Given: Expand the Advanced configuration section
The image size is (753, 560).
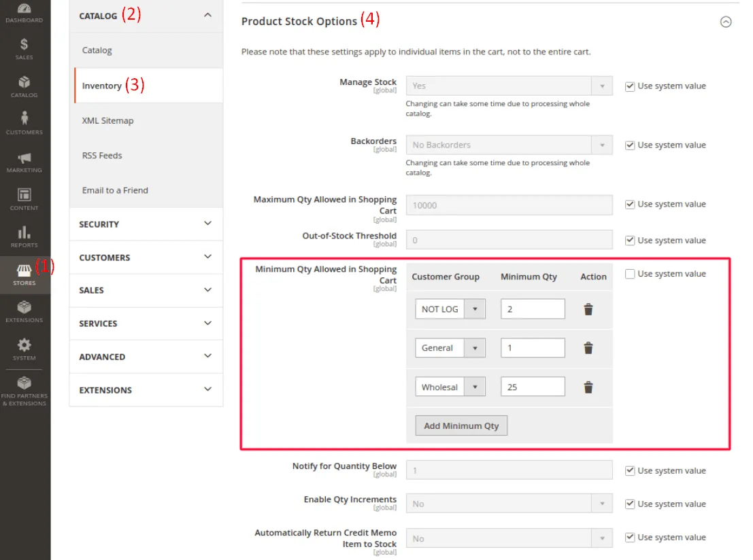Looking at the screenshot, I should point(146,357).
